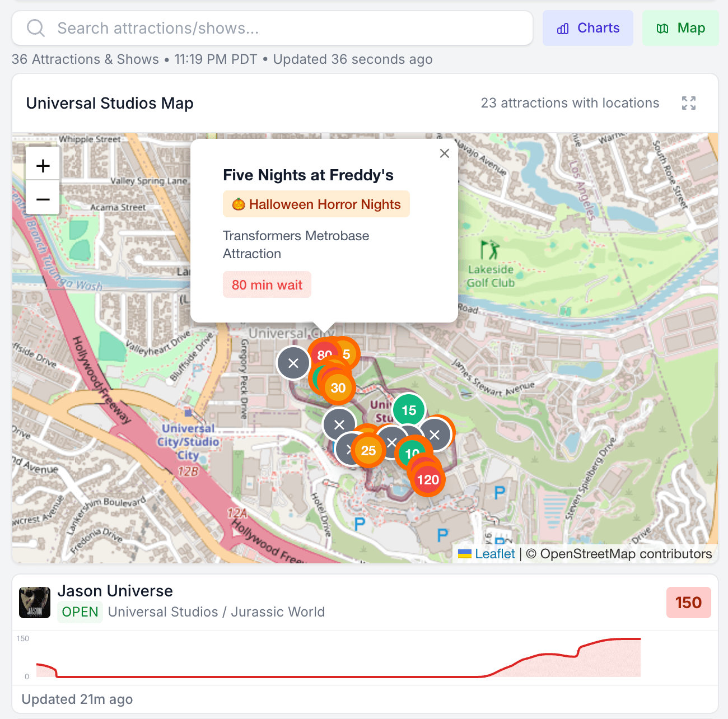The image size is (728, 719).
Task: Zoom out of the map
Action: coord(43,199)
